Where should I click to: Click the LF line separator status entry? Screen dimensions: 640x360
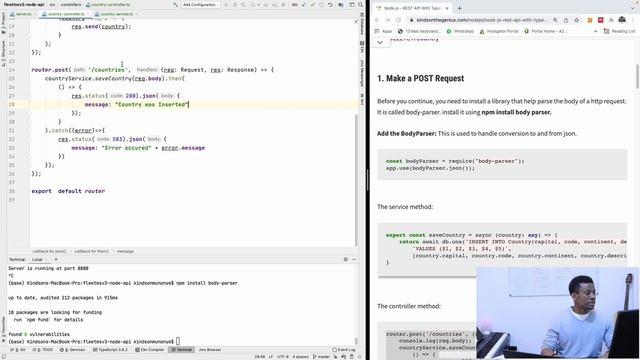click(271, 357)
